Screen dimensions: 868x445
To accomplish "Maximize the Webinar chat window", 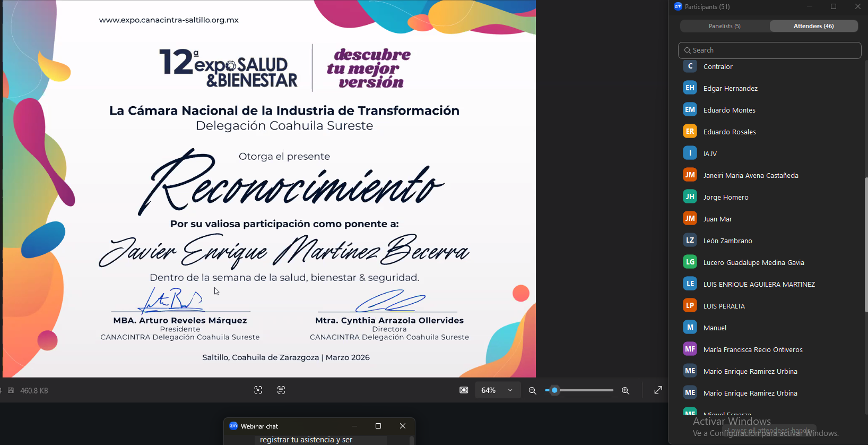I will tap(378, 426).
